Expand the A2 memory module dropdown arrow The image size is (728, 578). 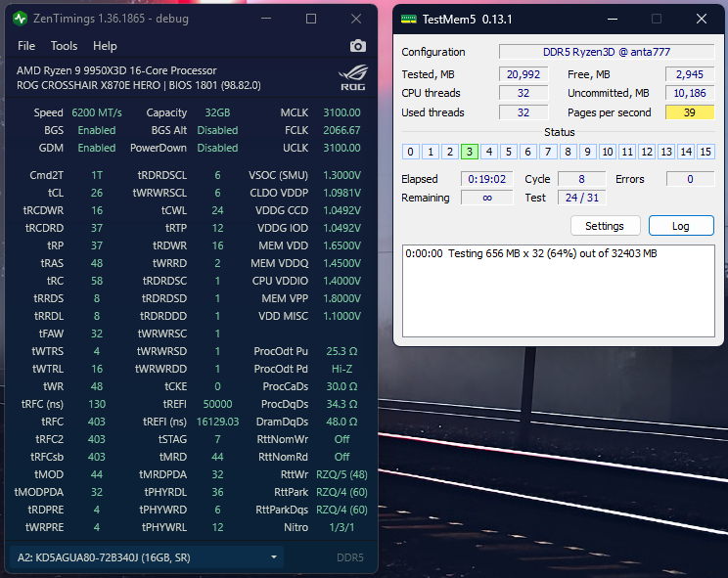click(x=274, y=557)
